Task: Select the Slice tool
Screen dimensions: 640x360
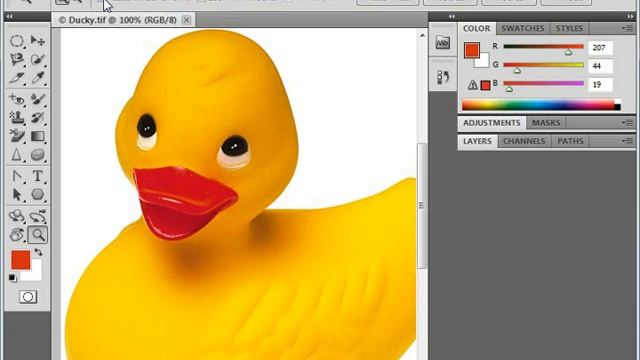Action: click(x=17, y=78)
